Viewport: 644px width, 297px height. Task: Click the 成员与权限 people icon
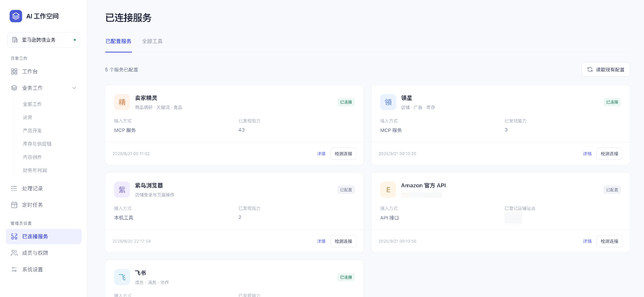click(x=14, y=253)
